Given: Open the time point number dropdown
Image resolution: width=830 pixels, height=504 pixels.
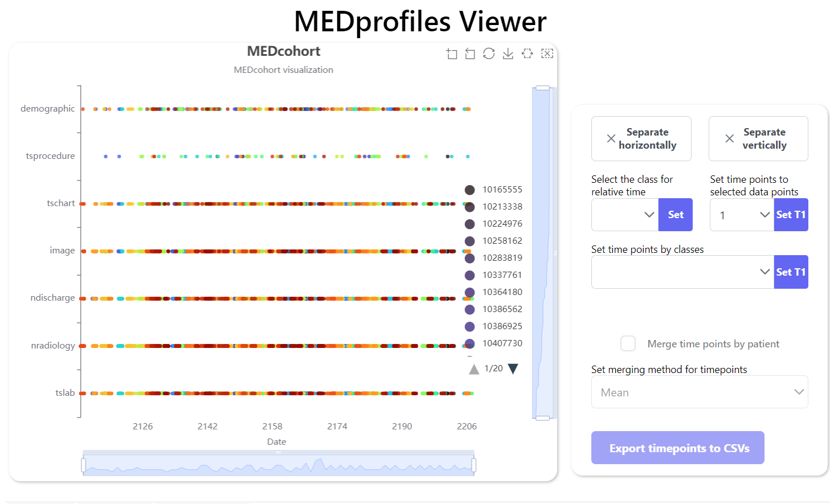Looking at the screenshot, I should 741,215.
